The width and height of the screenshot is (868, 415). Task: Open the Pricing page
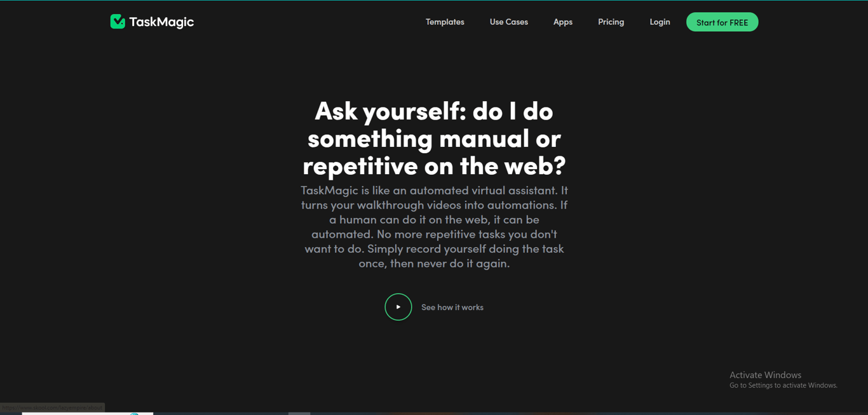click(x=611, y=22)
